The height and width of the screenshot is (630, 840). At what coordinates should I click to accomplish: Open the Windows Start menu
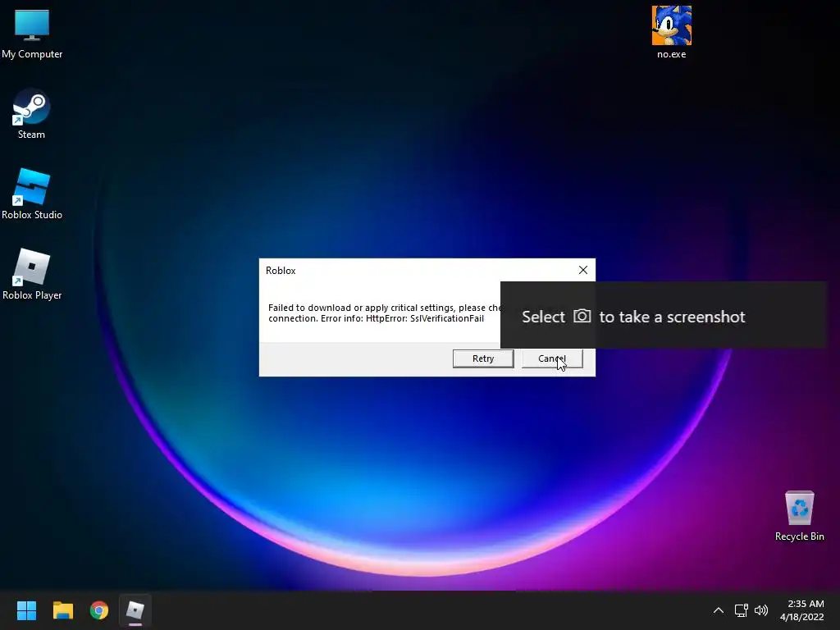click(26, 610)
